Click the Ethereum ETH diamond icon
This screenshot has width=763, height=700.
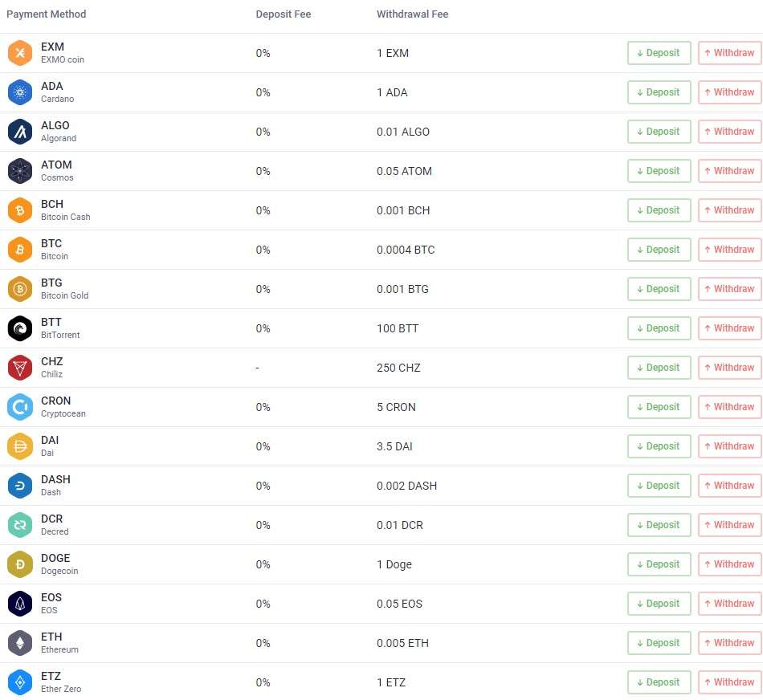click(x=20, y=643)
